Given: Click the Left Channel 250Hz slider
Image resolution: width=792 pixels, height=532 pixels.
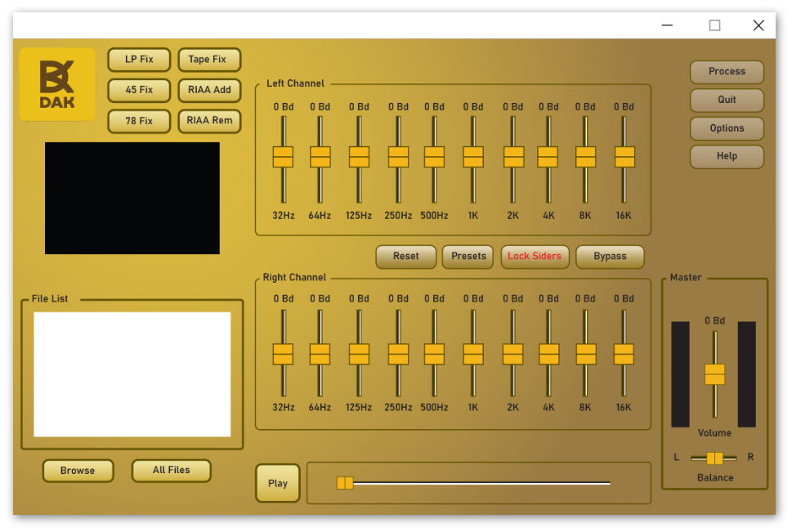Looking at the screenshot, I should tap(398, 157).
